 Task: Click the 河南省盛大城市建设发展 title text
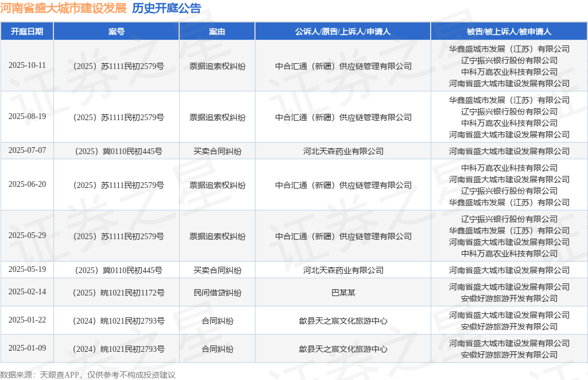(x=63, y=8)
